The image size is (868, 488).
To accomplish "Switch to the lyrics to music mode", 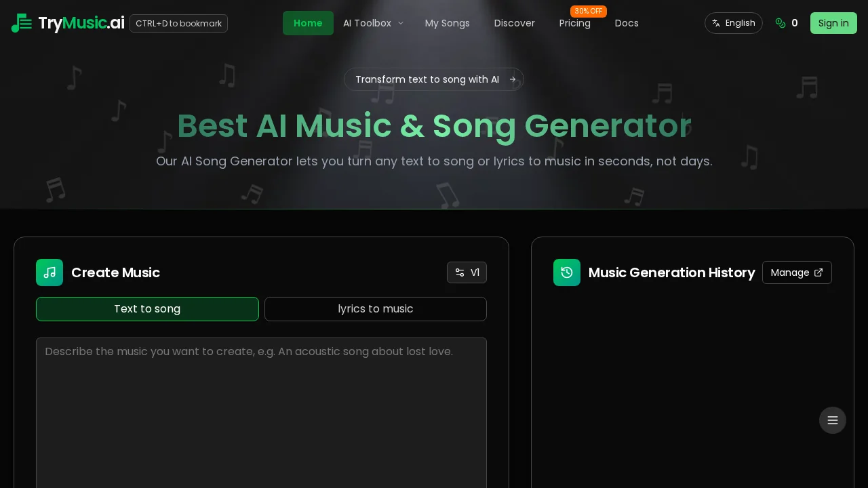I will pos(376,309).
